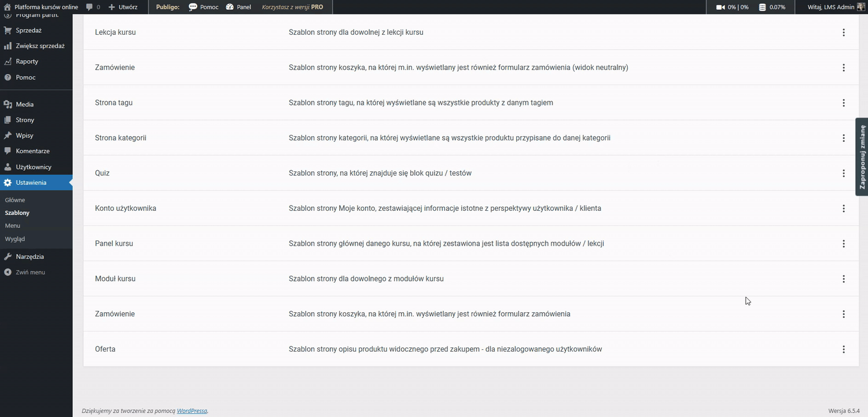Select the Szablony settings submenu

pyautogui.click(x=17, y=213)
